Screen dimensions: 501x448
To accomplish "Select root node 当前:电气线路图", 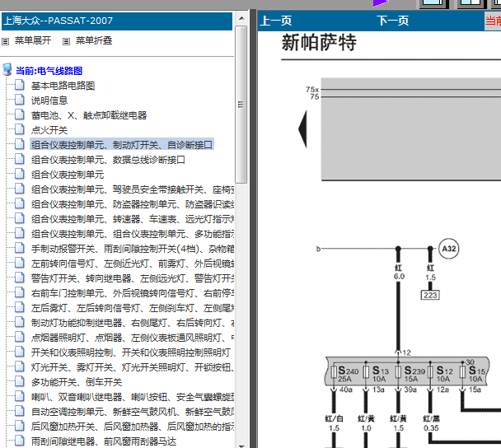I will click(49, 71).
